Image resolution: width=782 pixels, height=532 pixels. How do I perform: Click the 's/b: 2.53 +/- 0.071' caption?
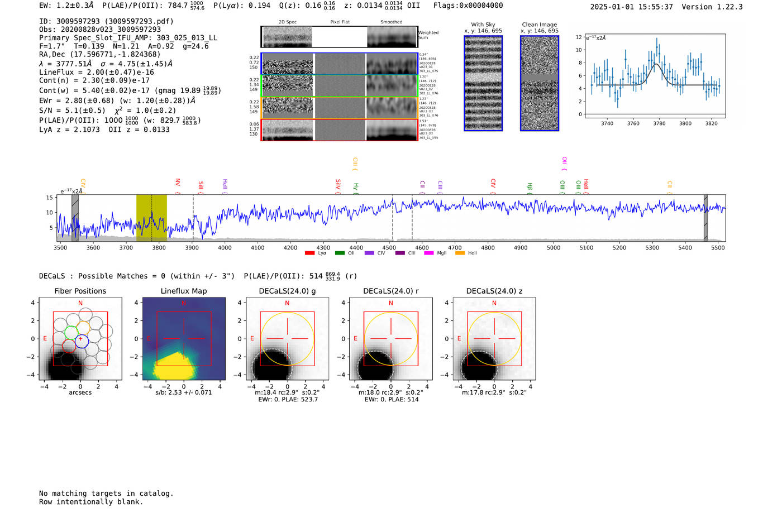coord(184,392)
